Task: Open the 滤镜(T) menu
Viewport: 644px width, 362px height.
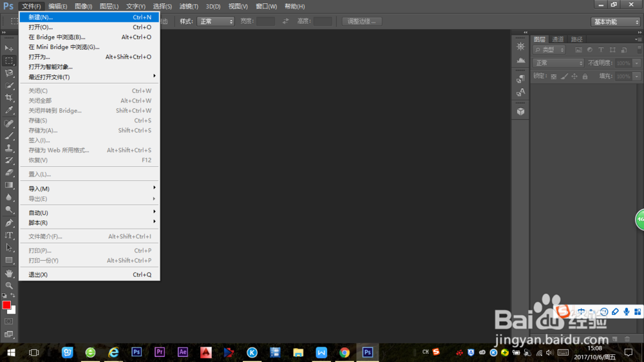Action: pyautogui.click(x=189, y=6)
